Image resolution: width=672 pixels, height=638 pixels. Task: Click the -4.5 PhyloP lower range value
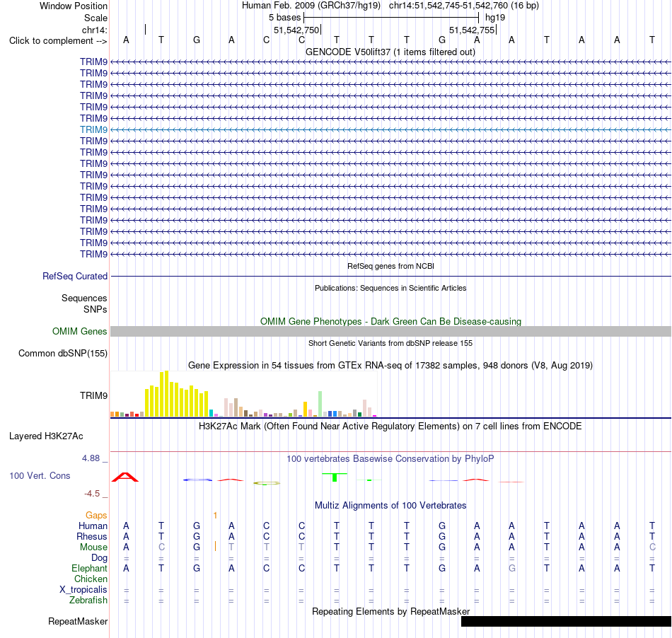[92, 494]
